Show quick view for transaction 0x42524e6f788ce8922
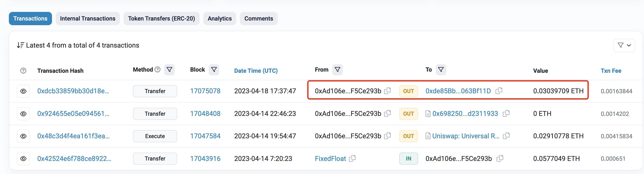The image size is (644, 174). point(23,159)
